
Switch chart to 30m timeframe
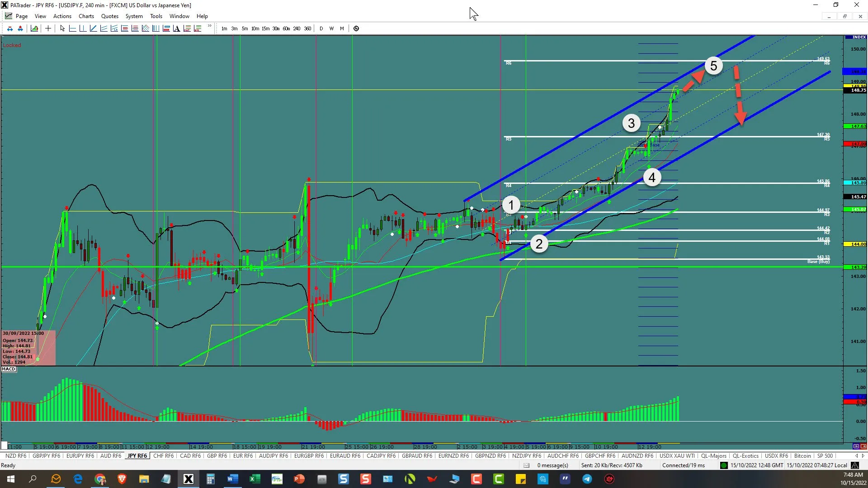click(276, 28)
